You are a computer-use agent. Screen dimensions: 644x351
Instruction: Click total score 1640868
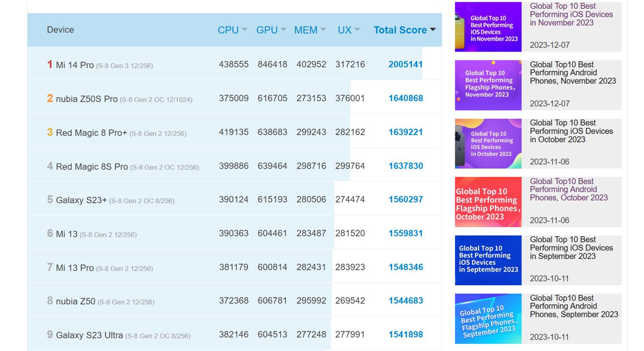[406, 98]
